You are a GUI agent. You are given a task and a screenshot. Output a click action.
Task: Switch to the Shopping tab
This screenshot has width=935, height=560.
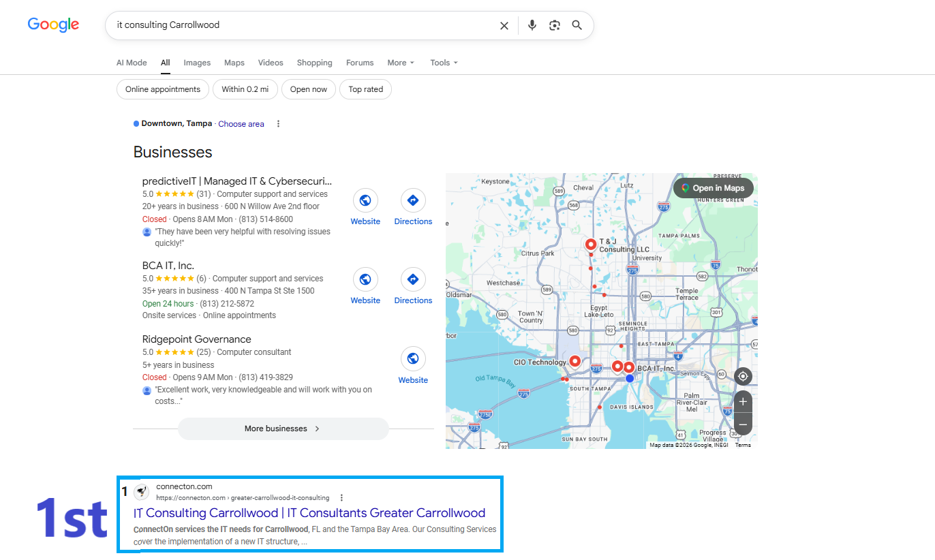click(x=315, y=63)
